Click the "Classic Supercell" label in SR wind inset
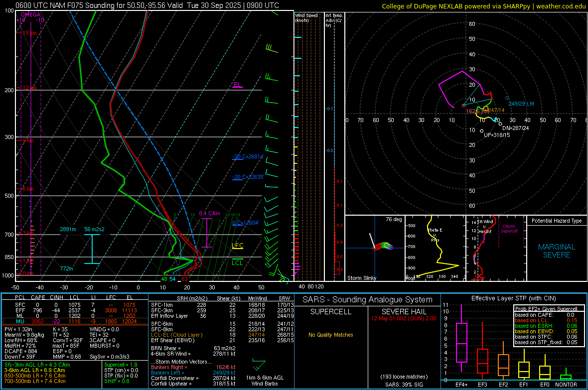588x390 pixels. (509, 229)
